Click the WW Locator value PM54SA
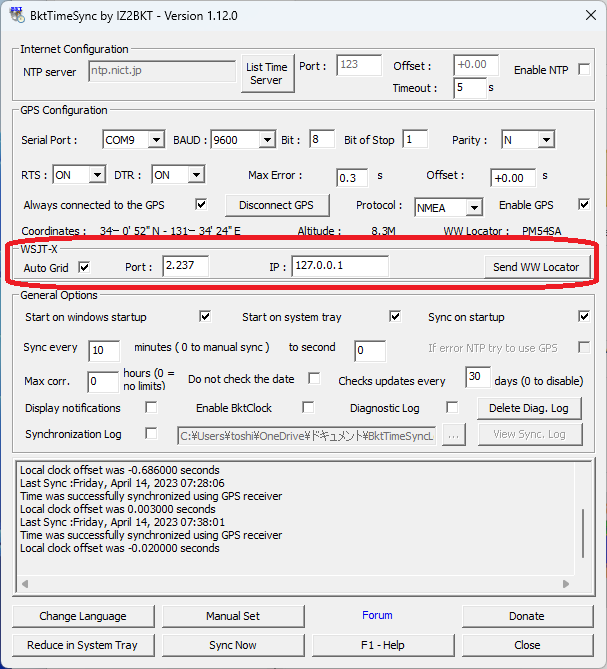This screenshot has height=669, width=607. pos(542,231)
